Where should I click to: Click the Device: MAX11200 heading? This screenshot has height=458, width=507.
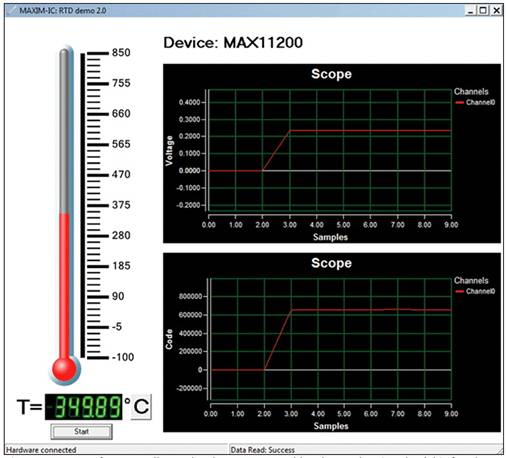[x=233, y=43]
